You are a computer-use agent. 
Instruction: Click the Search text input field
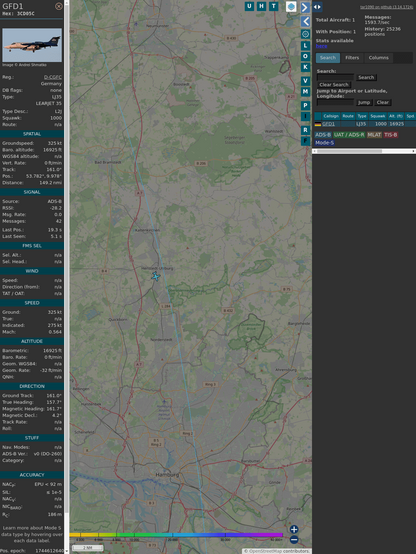coord(335,77)
